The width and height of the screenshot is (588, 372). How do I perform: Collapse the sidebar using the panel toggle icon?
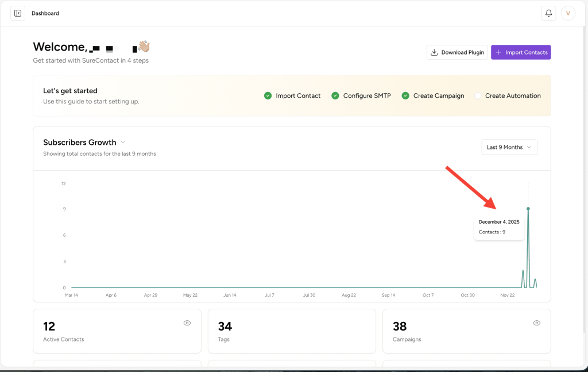18,13
